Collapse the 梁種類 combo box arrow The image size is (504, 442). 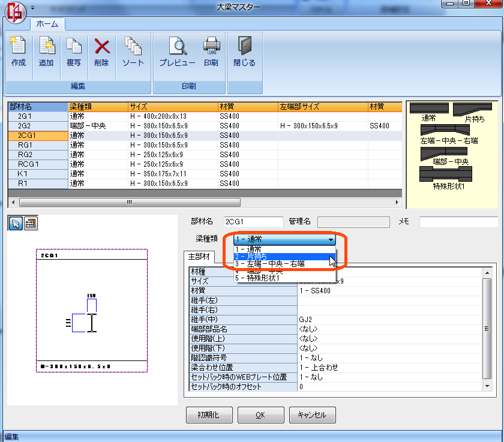[x=331, y=240]
